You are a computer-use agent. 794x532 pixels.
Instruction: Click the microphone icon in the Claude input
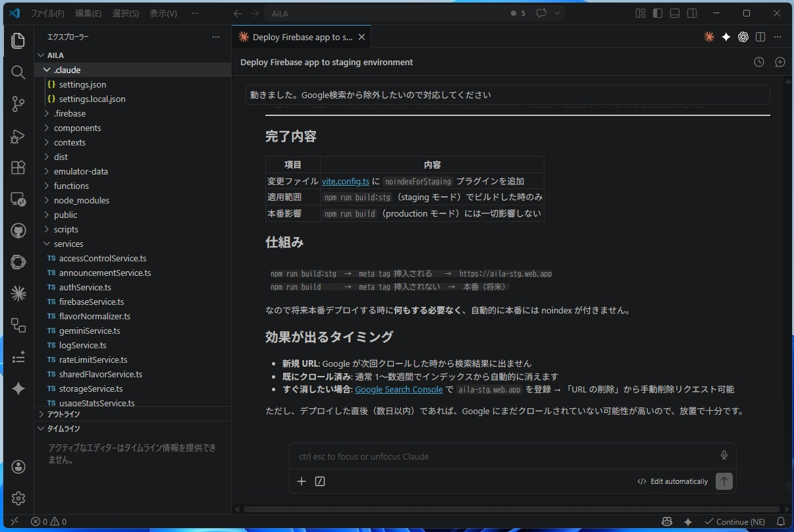[724, 456]
